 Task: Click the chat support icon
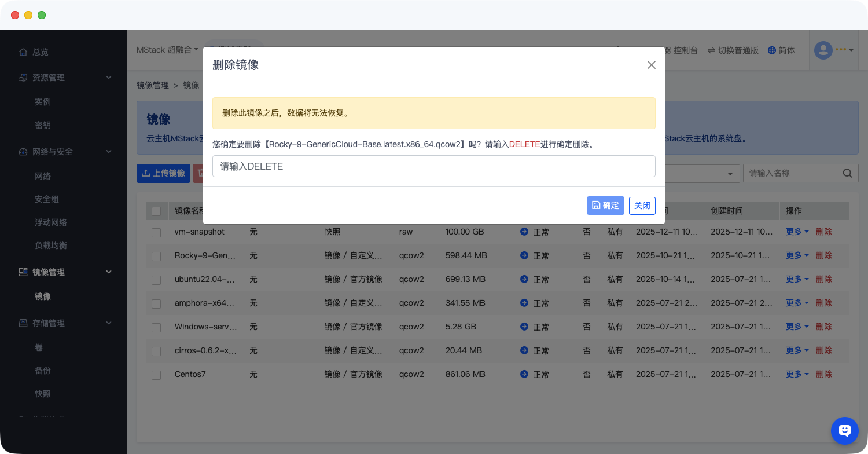click(844, 430)
